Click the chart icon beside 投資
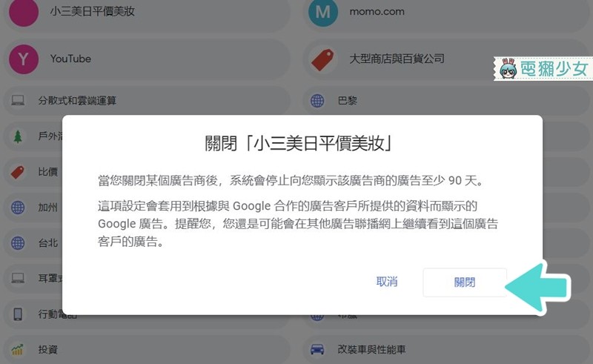593x364 pixels. [19, 349]
